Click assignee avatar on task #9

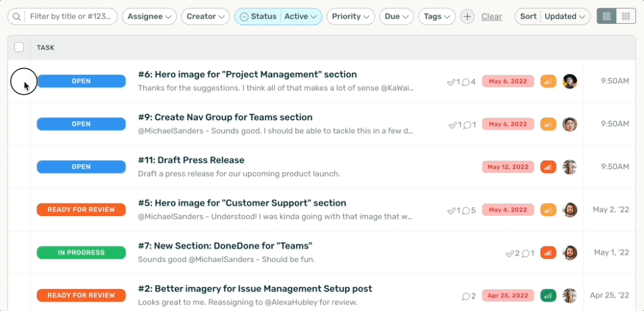570,124
